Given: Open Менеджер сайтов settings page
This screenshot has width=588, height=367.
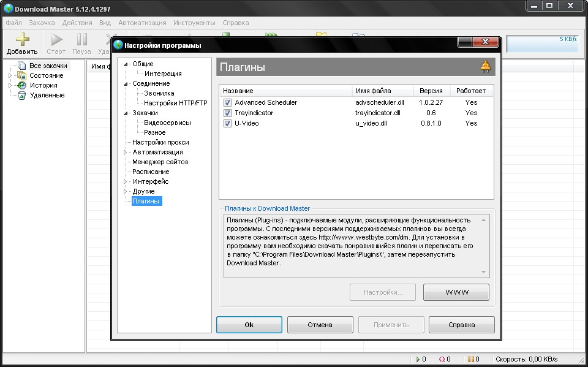Looking at the screenshot, I should (x=160, y=162).
